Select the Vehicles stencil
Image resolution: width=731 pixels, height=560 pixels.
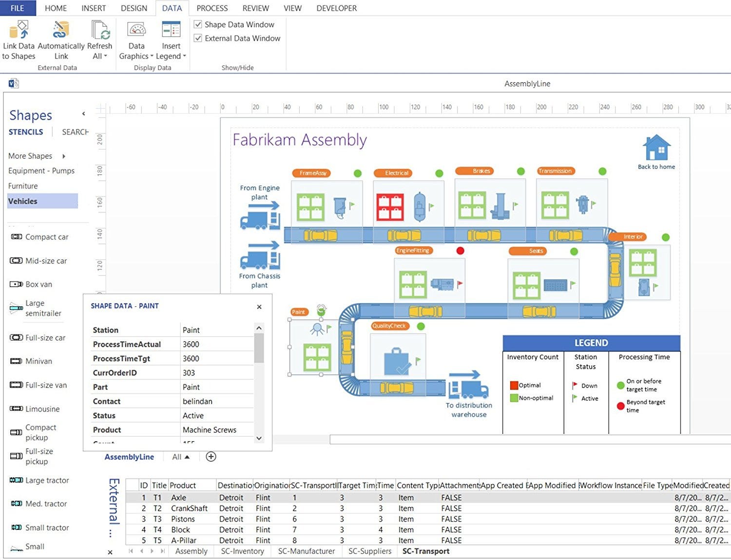coord(42,201)
